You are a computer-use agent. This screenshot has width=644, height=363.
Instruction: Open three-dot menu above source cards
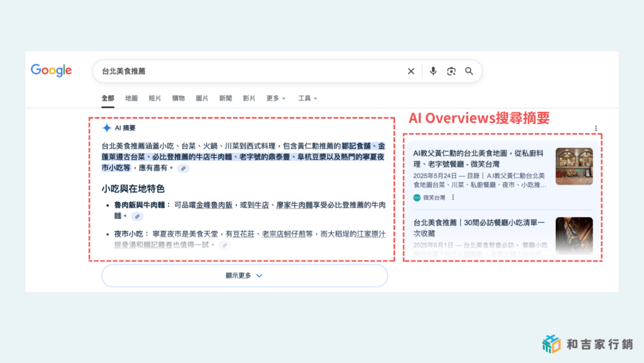[x=596, y=128]
